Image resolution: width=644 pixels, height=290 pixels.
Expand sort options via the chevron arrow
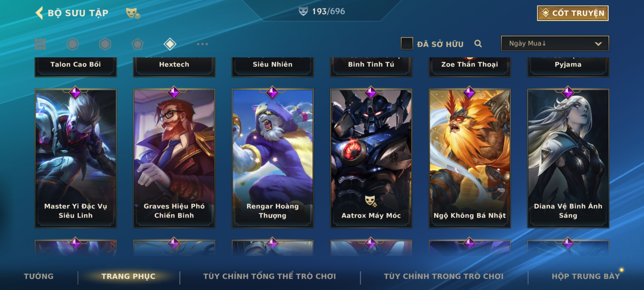pos(598,44)
